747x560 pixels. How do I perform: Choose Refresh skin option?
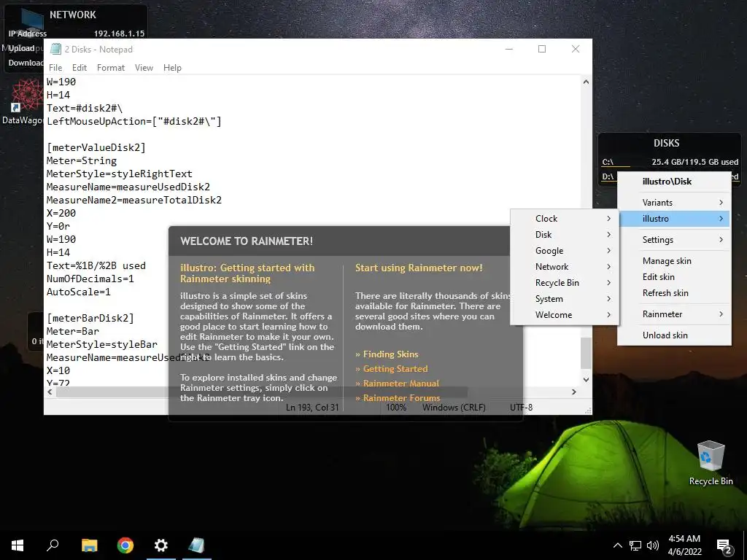tap(674, 293)
